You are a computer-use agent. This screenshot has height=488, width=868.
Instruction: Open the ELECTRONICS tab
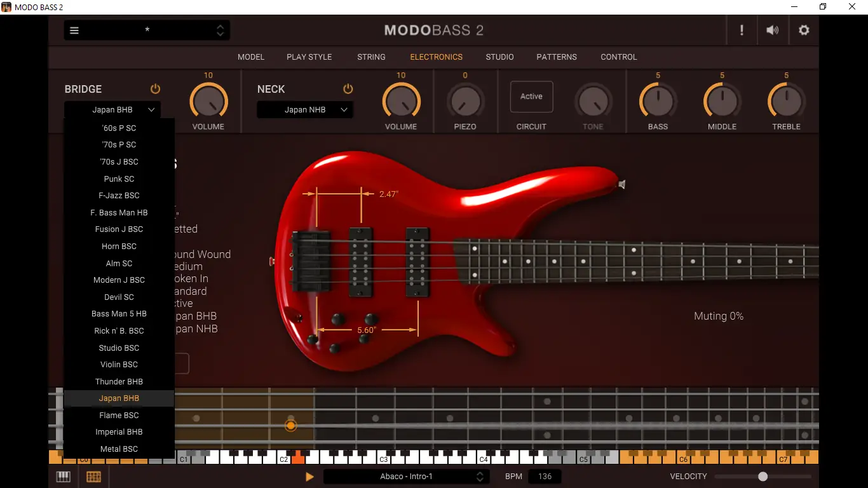pyautogui.click(x=437, y=57)
